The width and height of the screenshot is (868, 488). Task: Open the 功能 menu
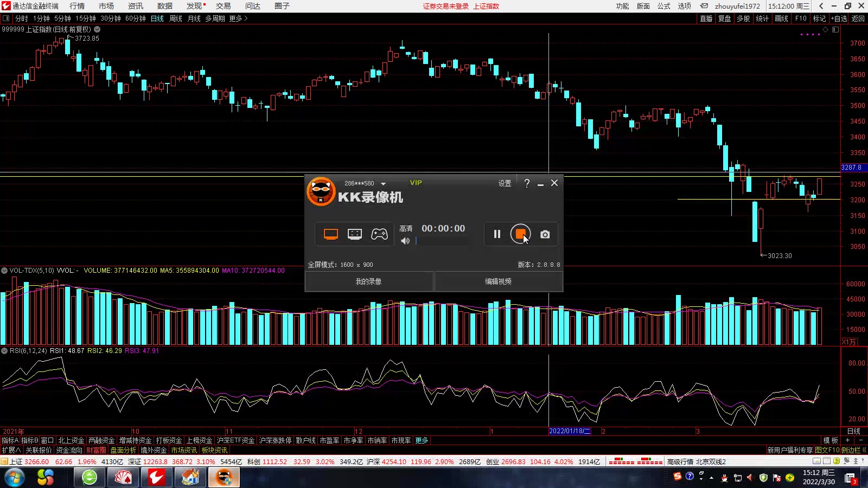[x=622, y=6]
